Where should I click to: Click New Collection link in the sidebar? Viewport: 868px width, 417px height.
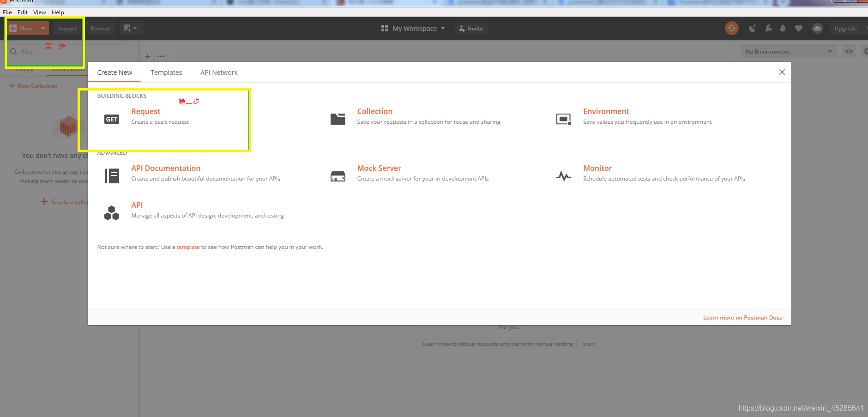(x=33, y=86)
